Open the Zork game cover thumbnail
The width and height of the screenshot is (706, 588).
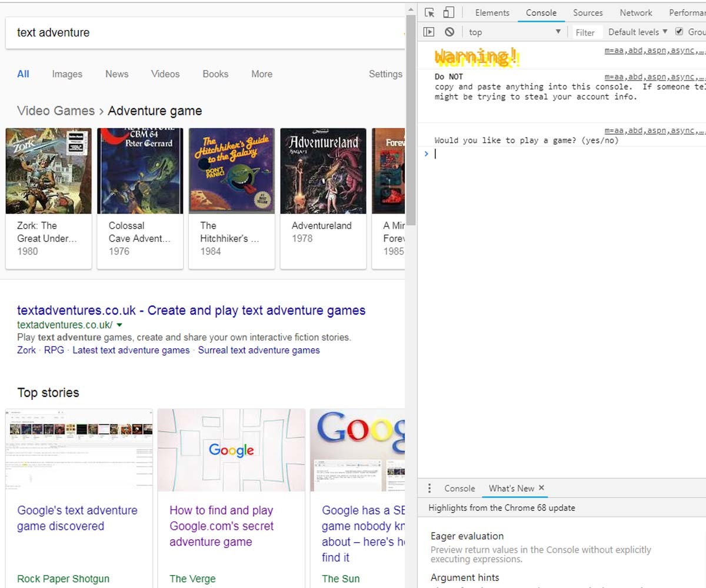[x=49, y=171]
